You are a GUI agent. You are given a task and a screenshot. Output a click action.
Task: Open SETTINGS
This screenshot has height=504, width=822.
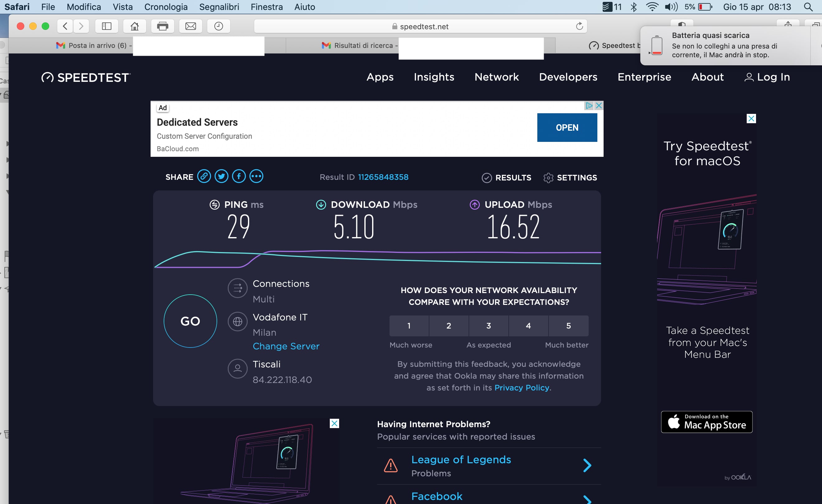click(570, 177)
